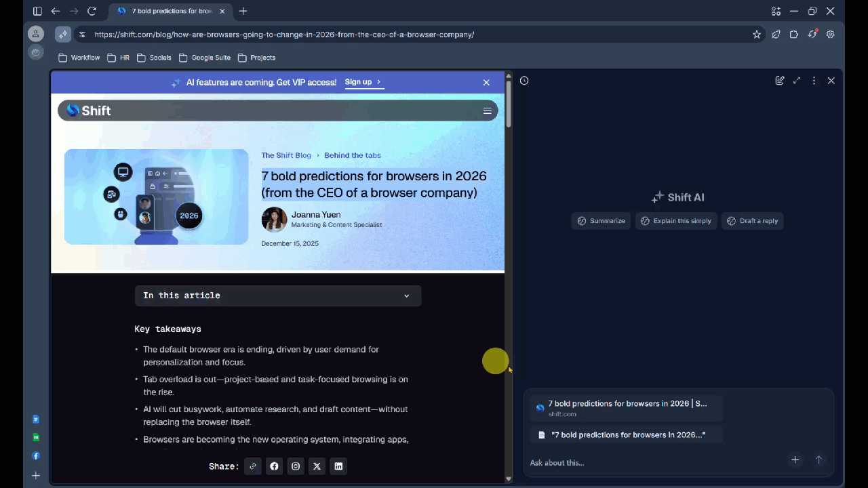Click the Shift logo on the page
Image resolution: width=868 pixels, height=488 pixels.
click(x=89, y=110)
